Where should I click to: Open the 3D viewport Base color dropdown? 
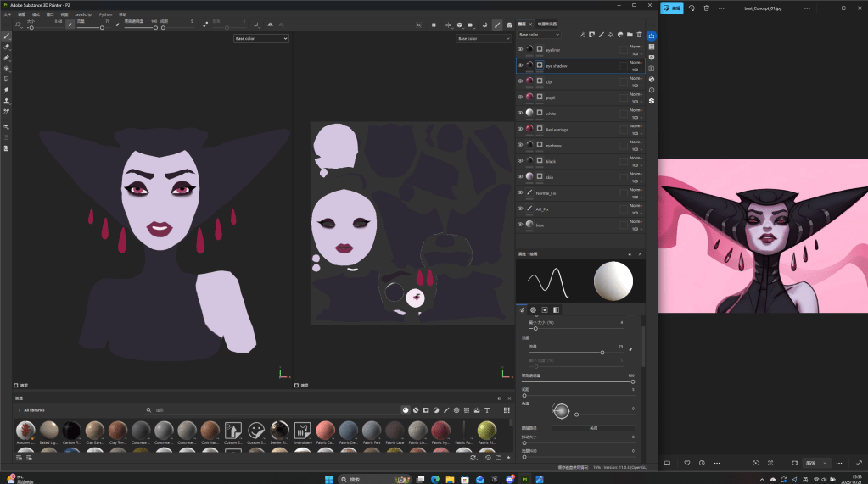pos(261,39)
